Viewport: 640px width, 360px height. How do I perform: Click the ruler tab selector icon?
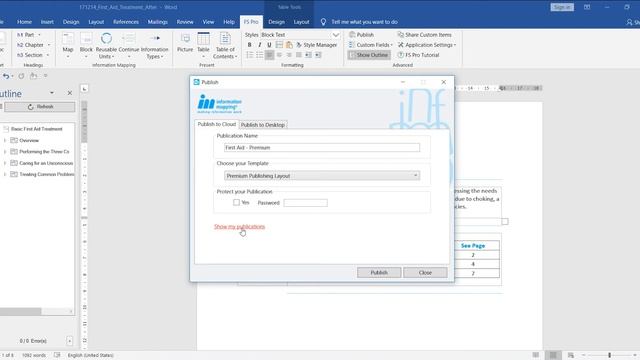point(84,89)
